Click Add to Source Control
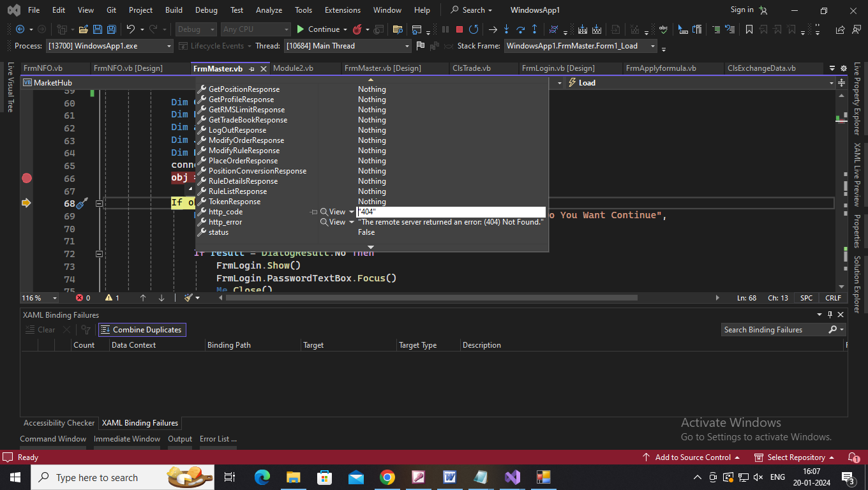Screen dimensions: 868x490 click(692, 457)
